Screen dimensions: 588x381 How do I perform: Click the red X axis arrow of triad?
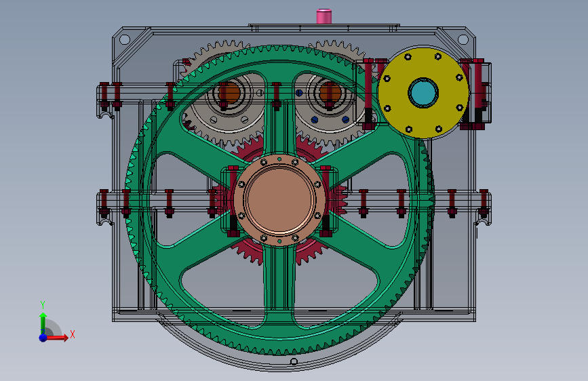[x=58, y=338]
